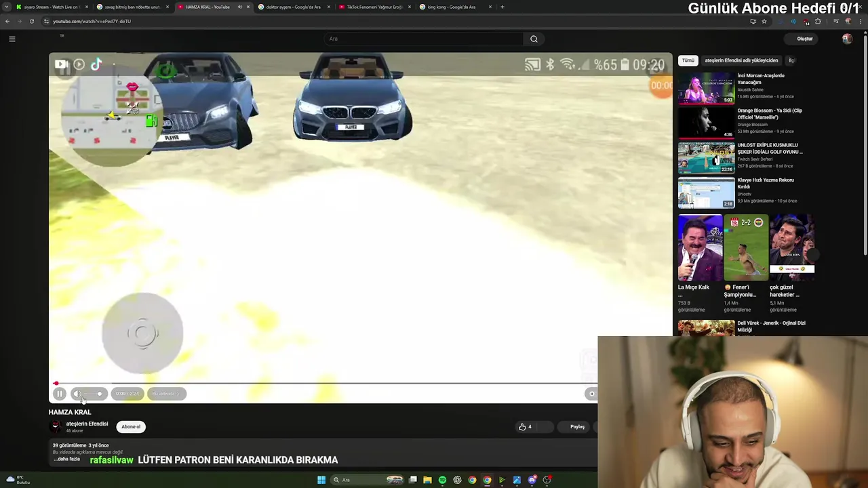Open ateşlerin Efendisi channel avatar
The width and height of the screenshot is (868, 488).
coord(56,426)
